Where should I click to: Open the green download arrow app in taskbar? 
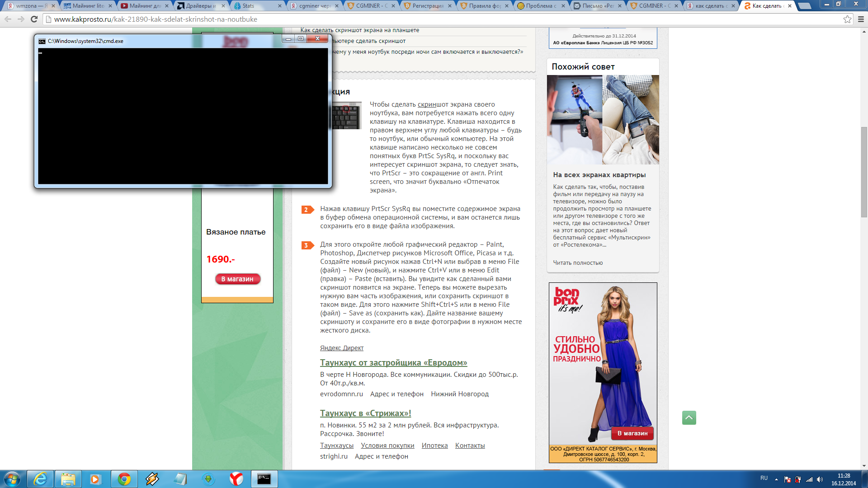(x=208, y=479)
